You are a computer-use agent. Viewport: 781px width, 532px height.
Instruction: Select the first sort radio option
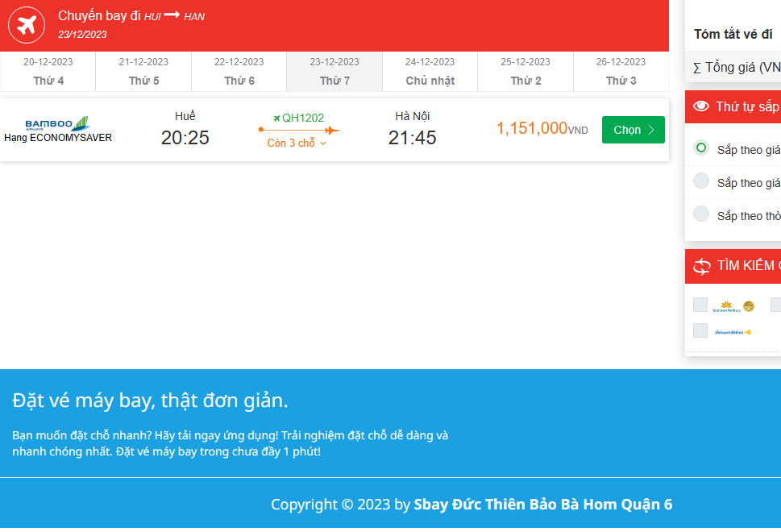[701, 148]
